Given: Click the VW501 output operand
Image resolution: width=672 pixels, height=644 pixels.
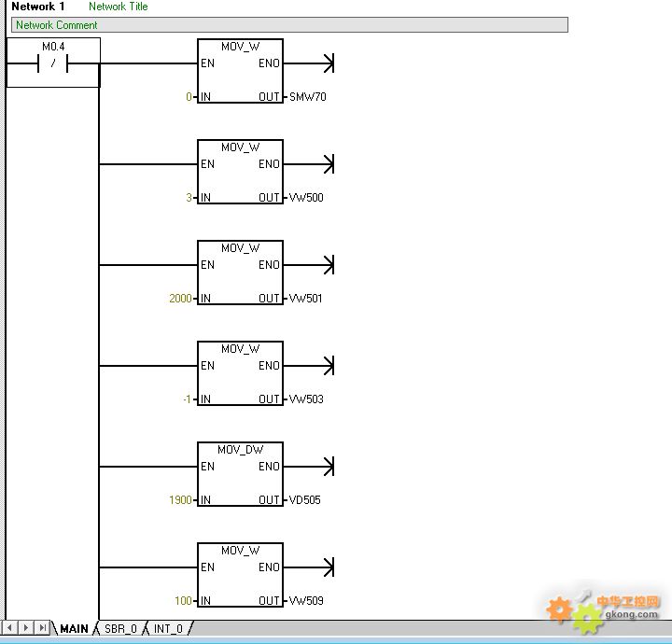Looking at the screenshot, I should (x=305, y=299).
